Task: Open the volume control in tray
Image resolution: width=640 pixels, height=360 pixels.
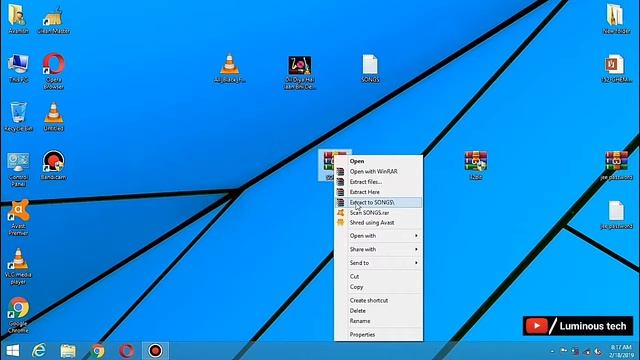Action: pyautogui.click(x=598, y=351)
